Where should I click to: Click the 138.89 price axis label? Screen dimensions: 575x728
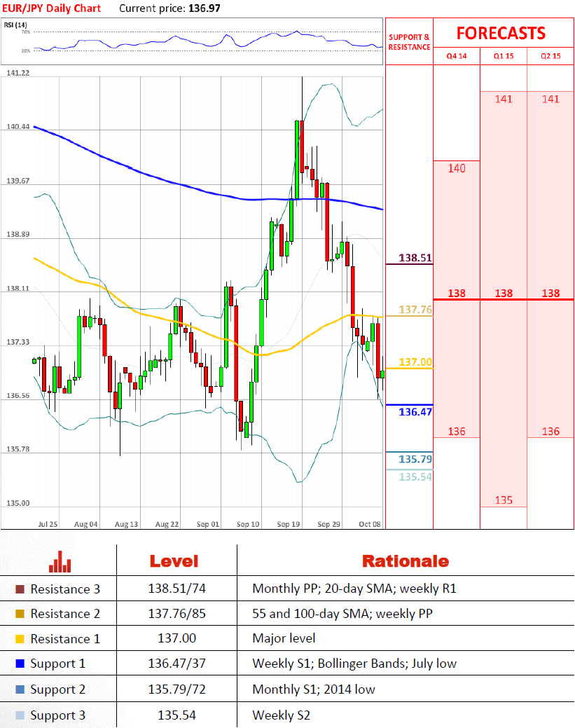[x=18, y=235]
